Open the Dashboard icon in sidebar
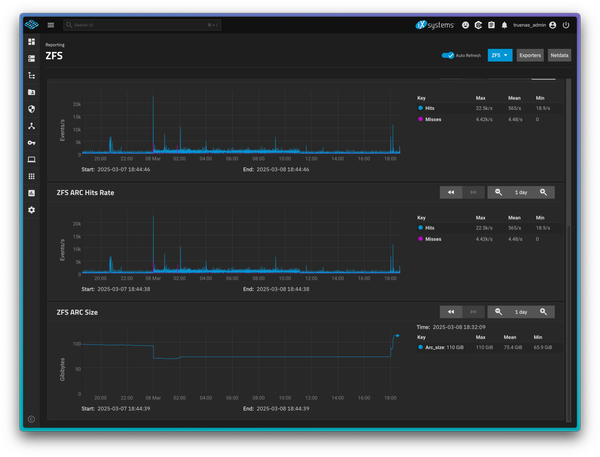600x457 pixels. pyautogui.click(x=31, y=42)
